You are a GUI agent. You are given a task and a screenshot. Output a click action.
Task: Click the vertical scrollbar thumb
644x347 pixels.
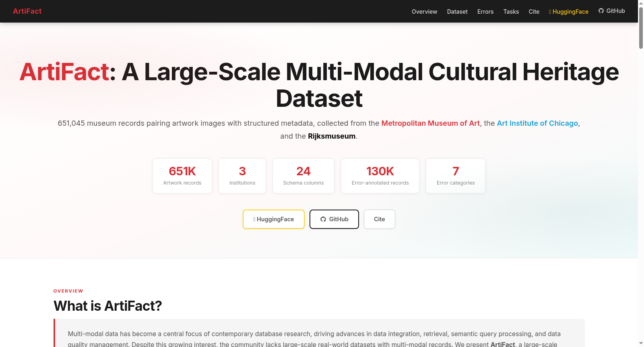click(x=641, y=27)
